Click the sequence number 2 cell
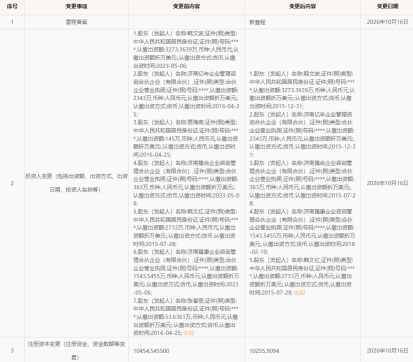The width and height of the screenshot is (413, 362). coord(12,183)
